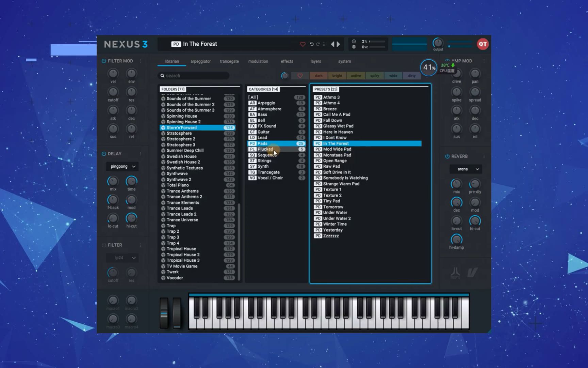Toggle DELAY power button
The image size is (588, 368).
[x=104, y=154]
